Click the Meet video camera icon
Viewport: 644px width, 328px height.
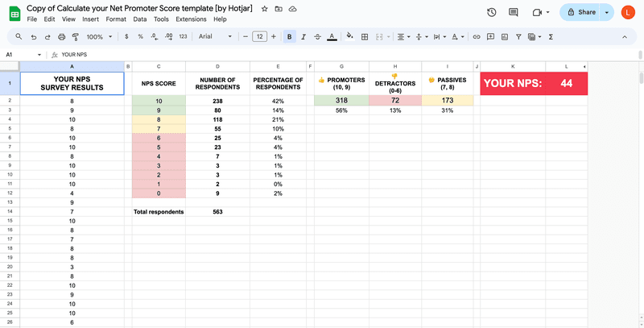pos(537,12)
